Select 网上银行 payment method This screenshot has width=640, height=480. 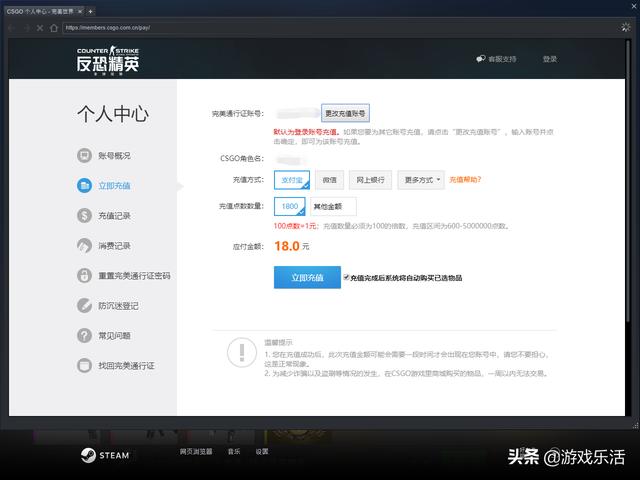point(370,180)
